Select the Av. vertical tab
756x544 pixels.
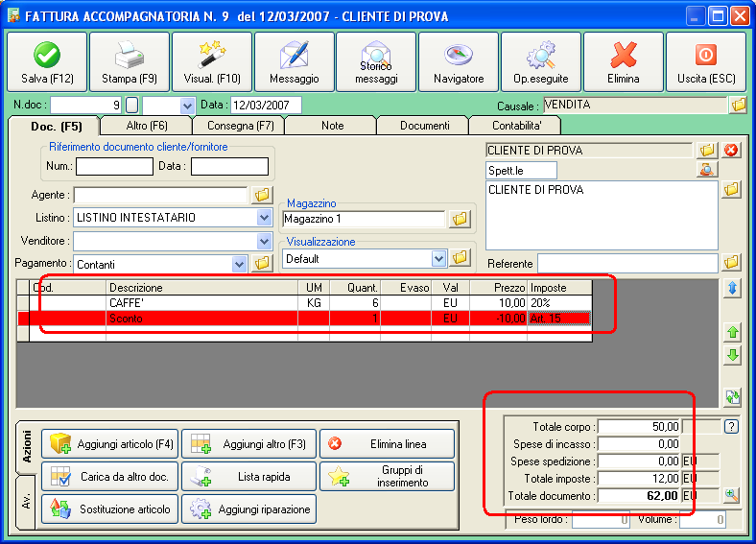27,502
